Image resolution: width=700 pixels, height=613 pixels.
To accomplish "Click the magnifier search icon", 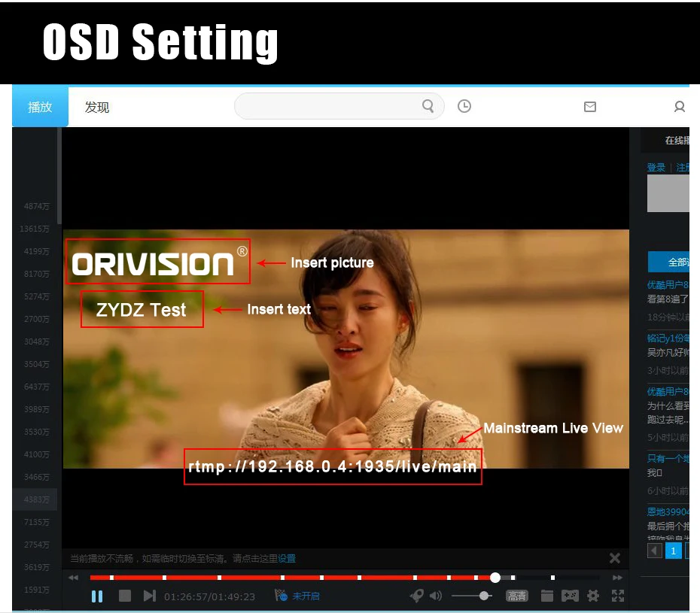I will click(x=428, y=106).
